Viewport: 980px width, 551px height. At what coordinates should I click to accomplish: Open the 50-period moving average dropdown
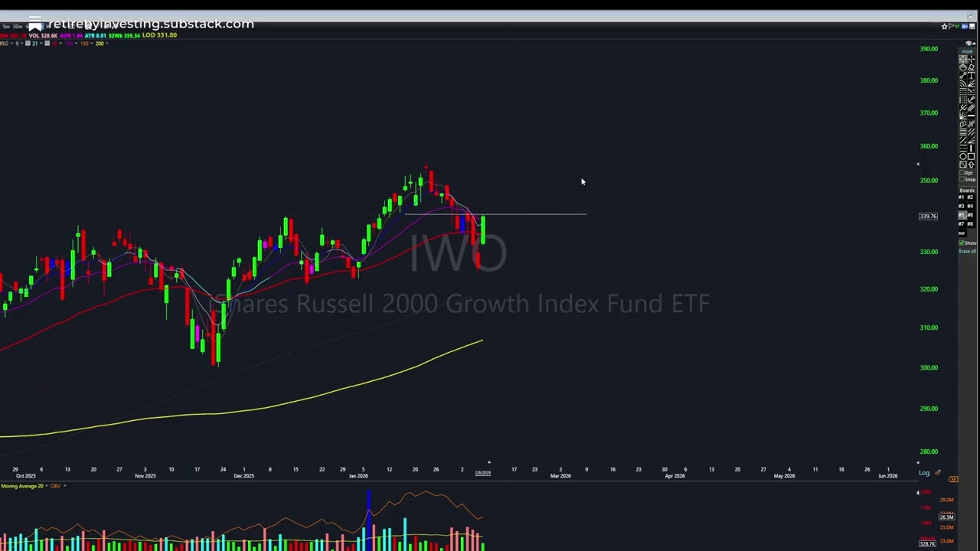(x=60, y=44)
